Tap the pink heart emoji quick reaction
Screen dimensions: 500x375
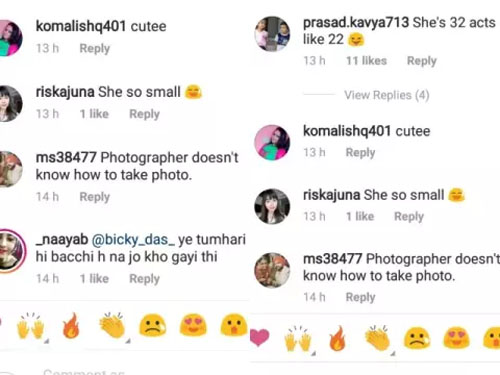pyautogui.click(x=259, y=337)
